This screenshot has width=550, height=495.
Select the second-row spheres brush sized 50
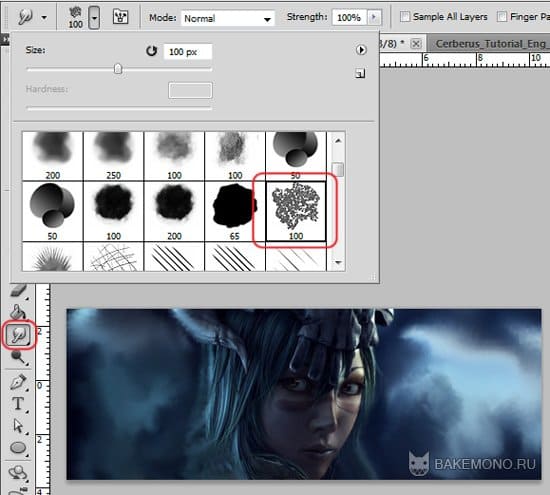(53, 211)
